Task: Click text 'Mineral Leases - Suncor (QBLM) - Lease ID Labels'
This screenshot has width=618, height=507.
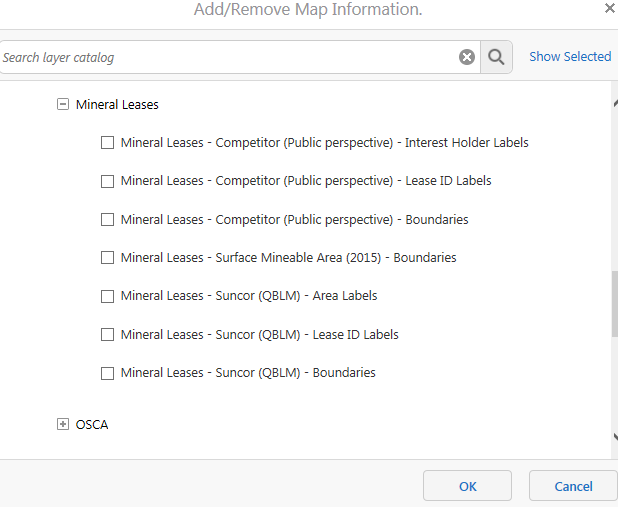Action: pos(259,335)
